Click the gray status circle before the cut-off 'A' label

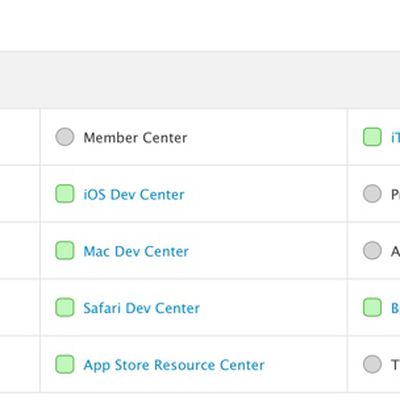click(372, 250)
